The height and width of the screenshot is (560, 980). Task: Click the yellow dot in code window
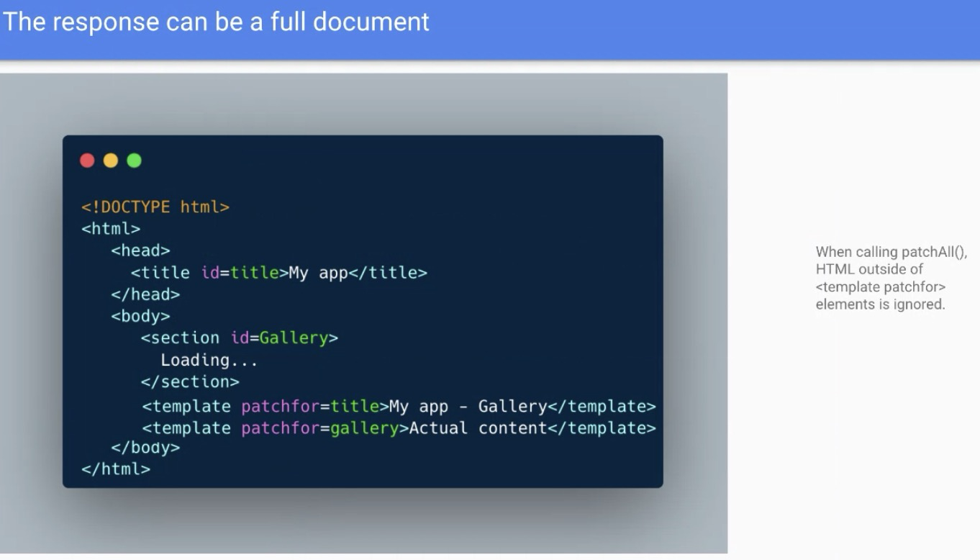click(x=111, y=161)
